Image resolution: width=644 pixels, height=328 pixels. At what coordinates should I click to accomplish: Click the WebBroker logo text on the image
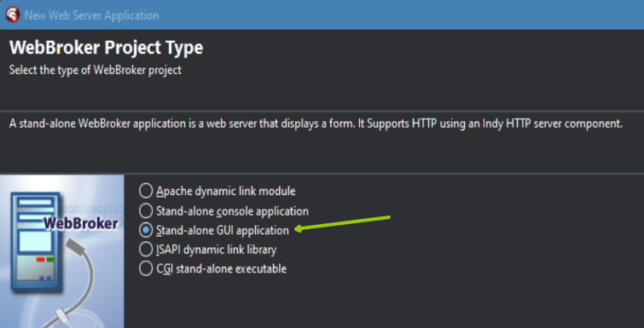(80, 224)
